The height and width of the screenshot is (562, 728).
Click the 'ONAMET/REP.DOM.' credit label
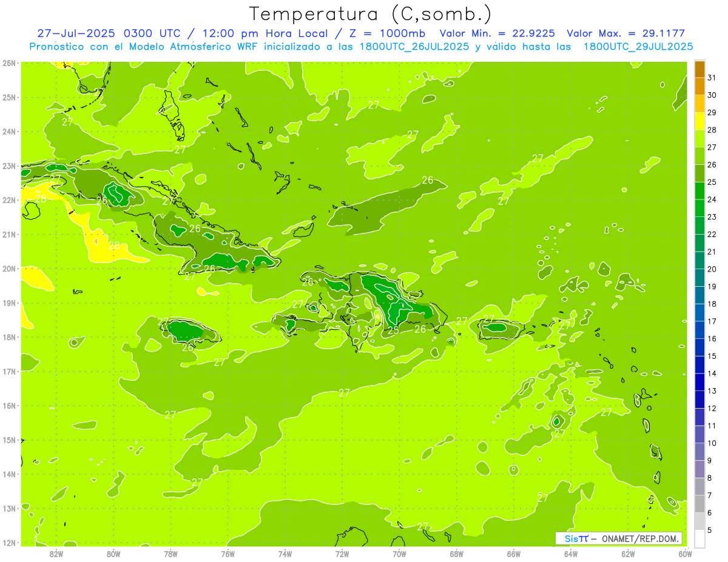pyautogui.click(x=639, y=538)
